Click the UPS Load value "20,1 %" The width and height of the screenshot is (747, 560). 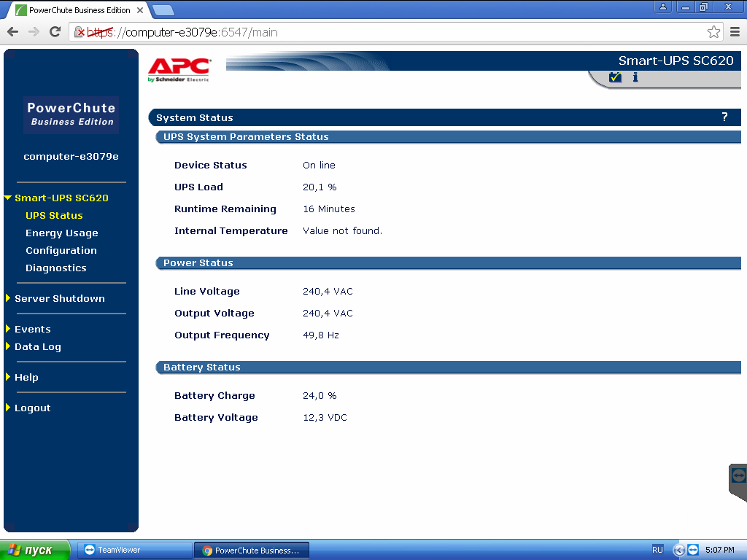320,187
